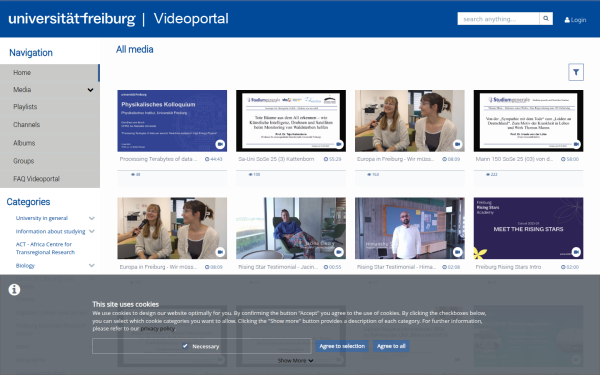Click the 44:43 duration clock icon
The image size is (600, 375).
(207, 159)
